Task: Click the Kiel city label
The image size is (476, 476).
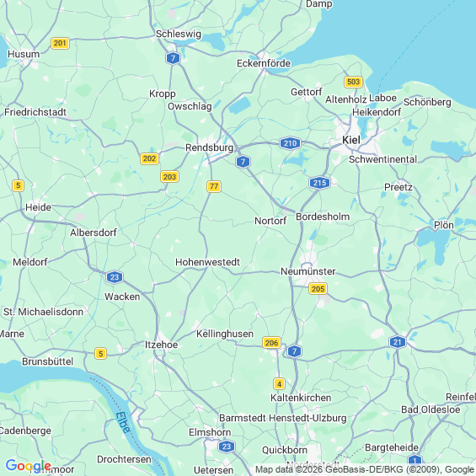Action: (351, 140)
